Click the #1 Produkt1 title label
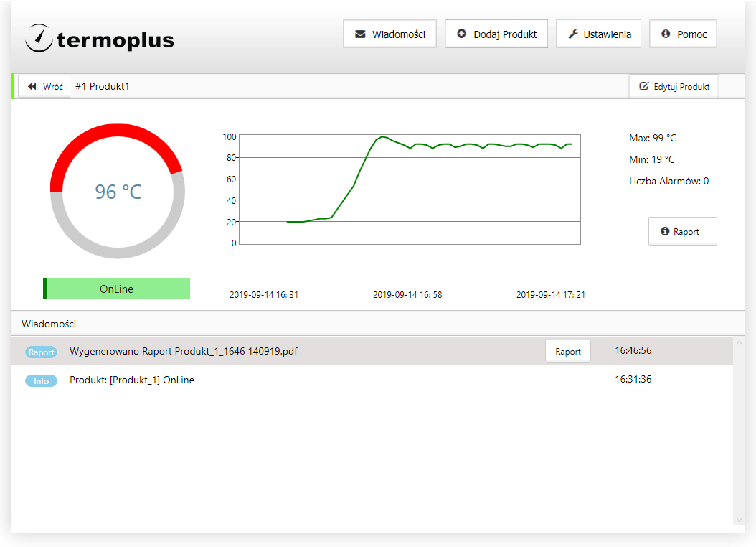This screenshot has height=547, width=756. (103, 86)
